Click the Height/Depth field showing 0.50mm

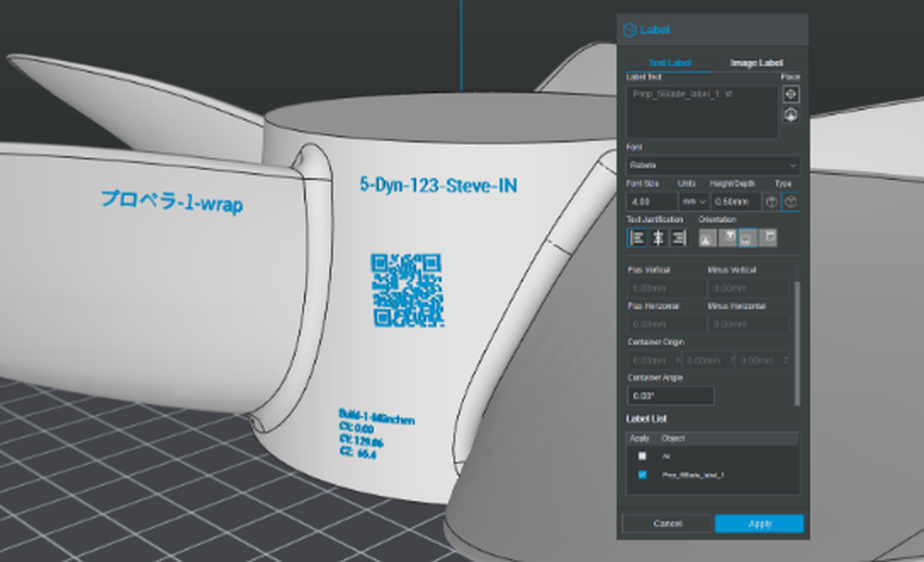[x=736, y=202]
